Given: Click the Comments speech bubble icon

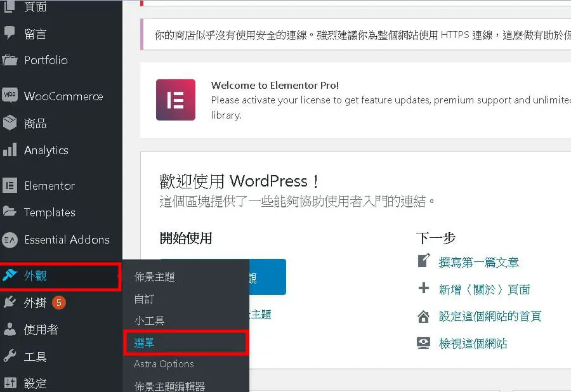Looking at the screenshot, I should [x=10, y=33].
